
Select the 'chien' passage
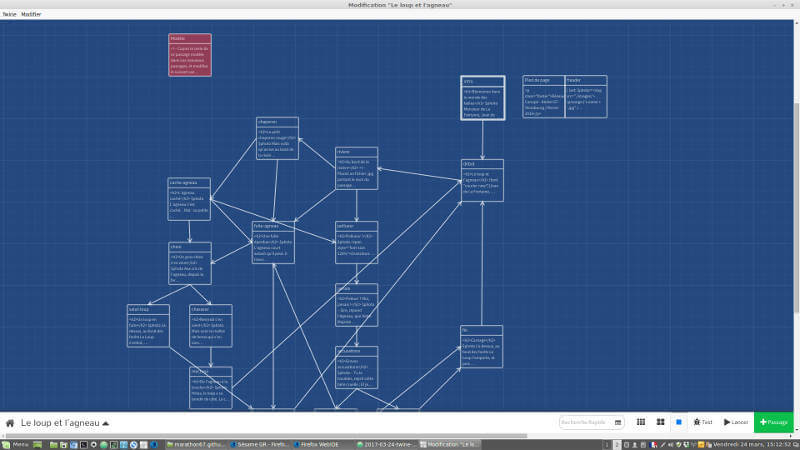190,263
